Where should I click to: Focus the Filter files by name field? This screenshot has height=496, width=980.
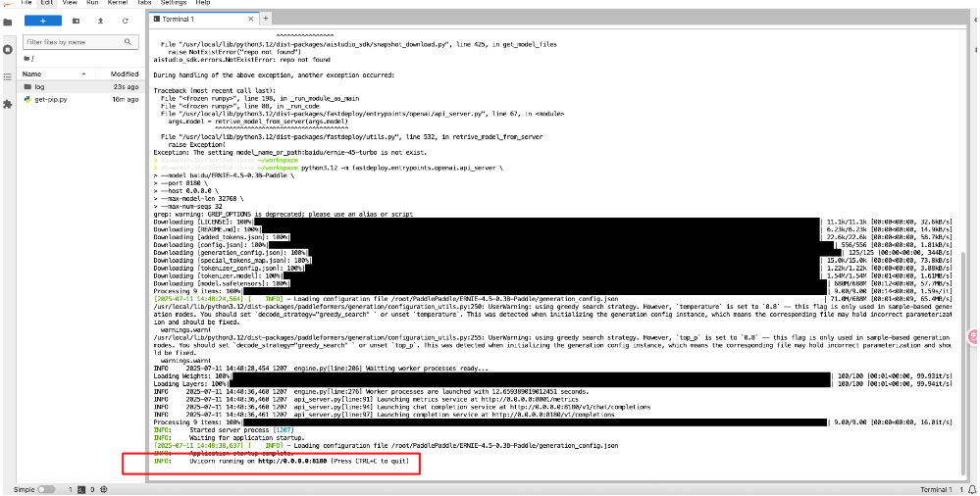pyautogui.click(x=80, y=42)
